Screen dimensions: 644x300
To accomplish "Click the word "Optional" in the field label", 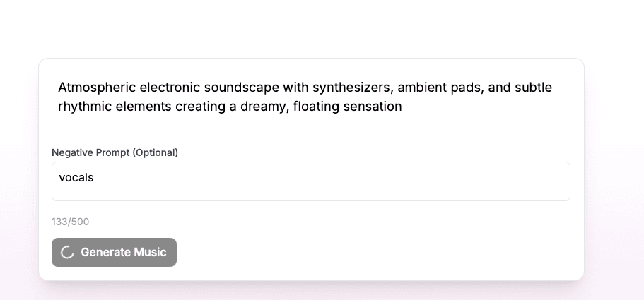I will 155,152.
